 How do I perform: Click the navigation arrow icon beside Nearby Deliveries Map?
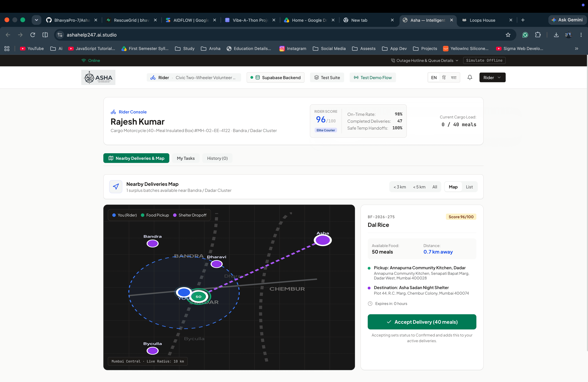click(x=116, y=187)
